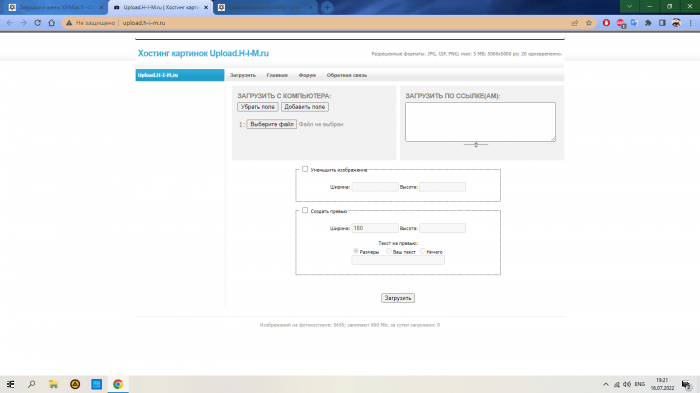The width and height of the screenshot is (700, 393).
Task: Open the Extensions puzzle-piece menu
Action: tap(648, 23)
